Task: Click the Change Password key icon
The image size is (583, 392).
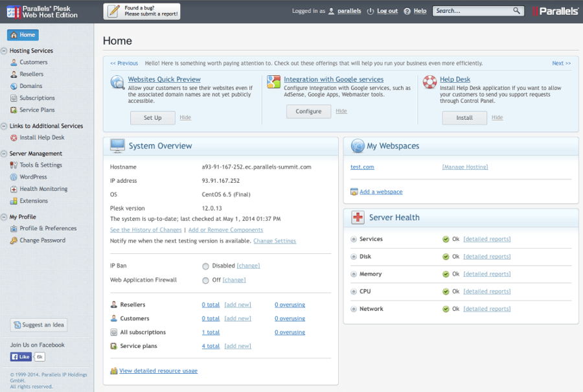Action: [x=14, y=240]
